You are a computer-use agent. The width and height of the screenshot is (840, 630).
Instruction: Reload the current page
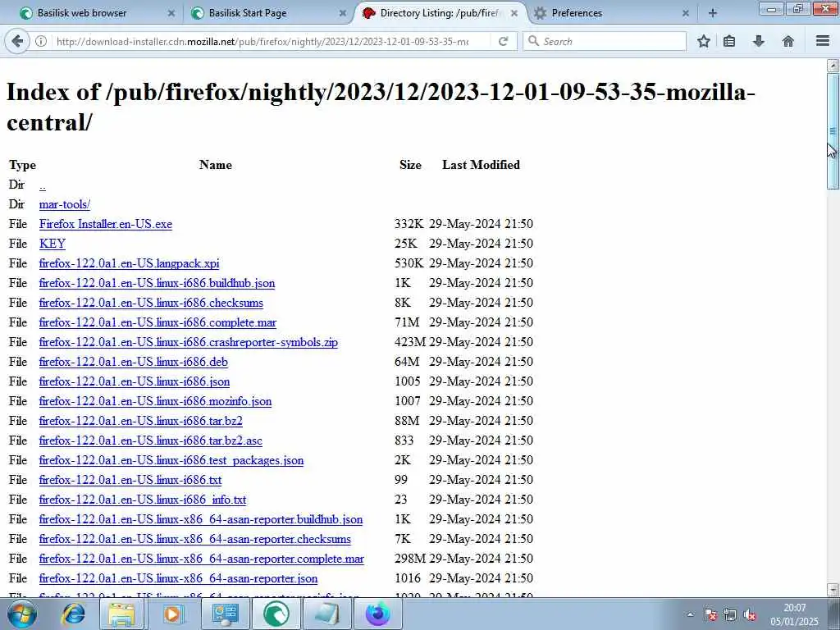(503, 41)
